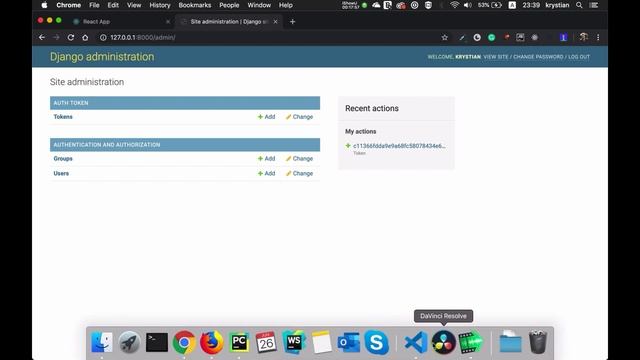
Task: Launch Launchpad rocket icon in dock
Action: [129, 342]
